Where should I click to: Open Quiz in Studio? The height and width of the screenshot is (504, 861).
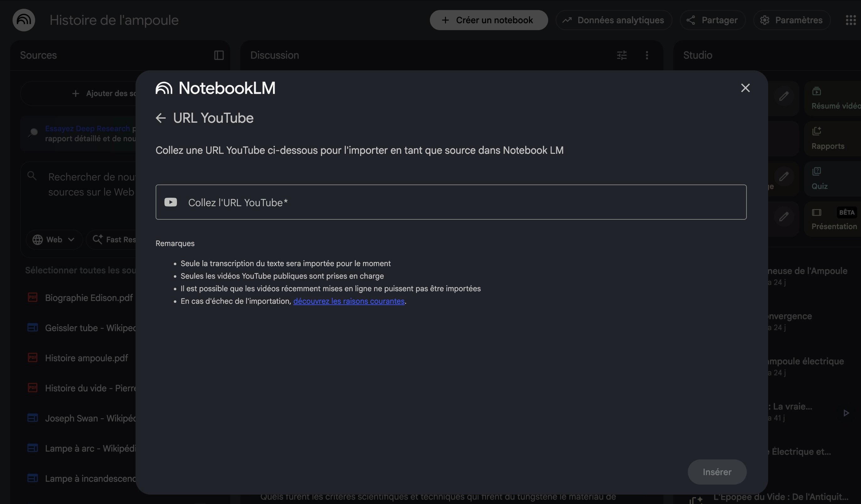(833, 179)
